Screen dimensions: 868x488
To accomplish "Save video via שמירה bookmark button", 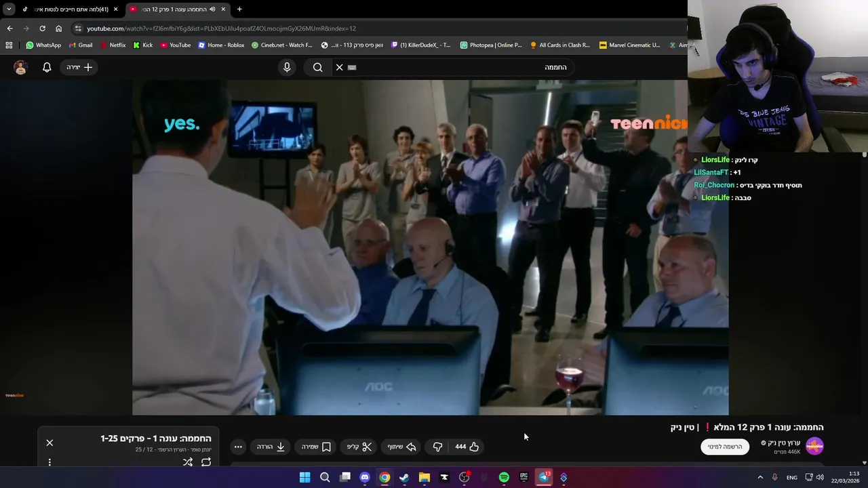I will click(x=316, y=447).
